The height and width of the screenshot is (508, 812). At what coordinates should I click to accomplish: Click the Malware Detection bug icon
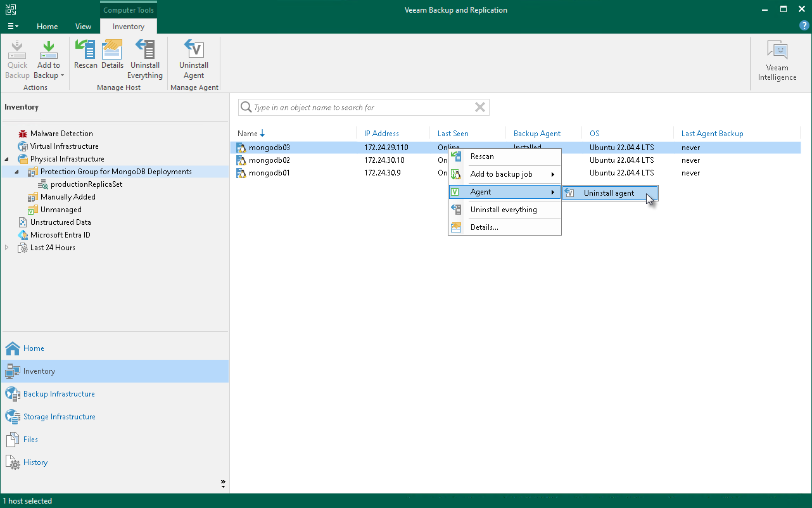(23, 134)
